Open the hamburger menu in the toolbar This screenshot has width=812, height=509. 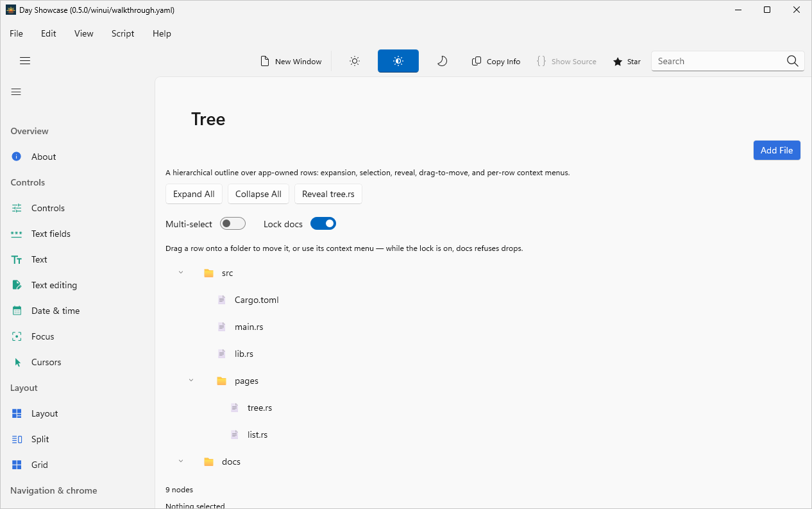point(25,61)
